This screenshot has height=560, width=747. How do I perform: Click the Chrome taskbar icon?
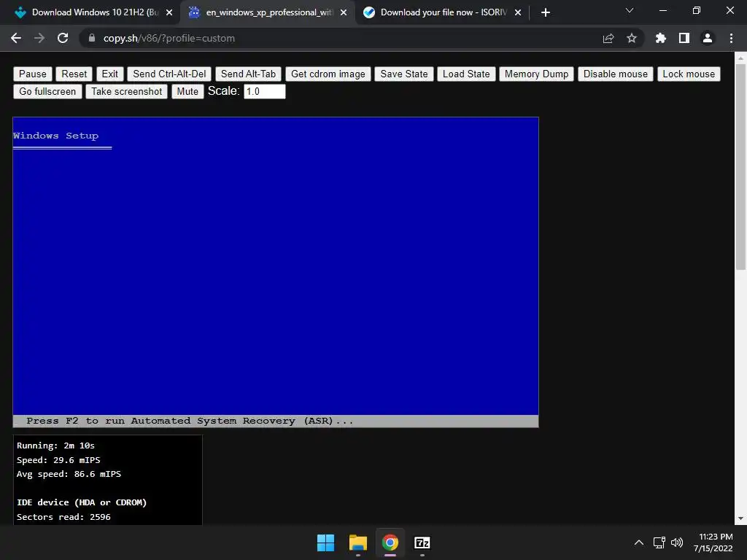click(x=390, y=542)
